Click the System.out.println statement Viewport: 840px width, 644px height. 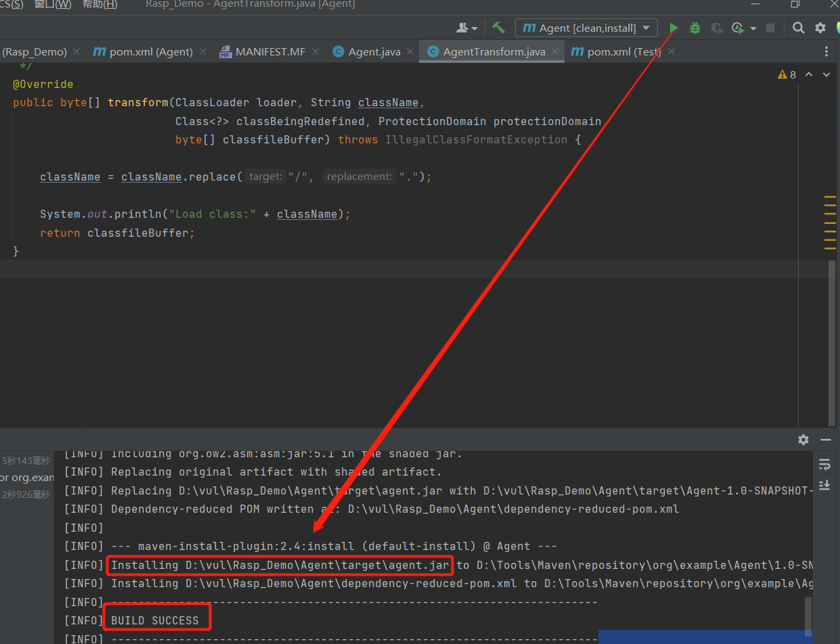coord(196,214)
